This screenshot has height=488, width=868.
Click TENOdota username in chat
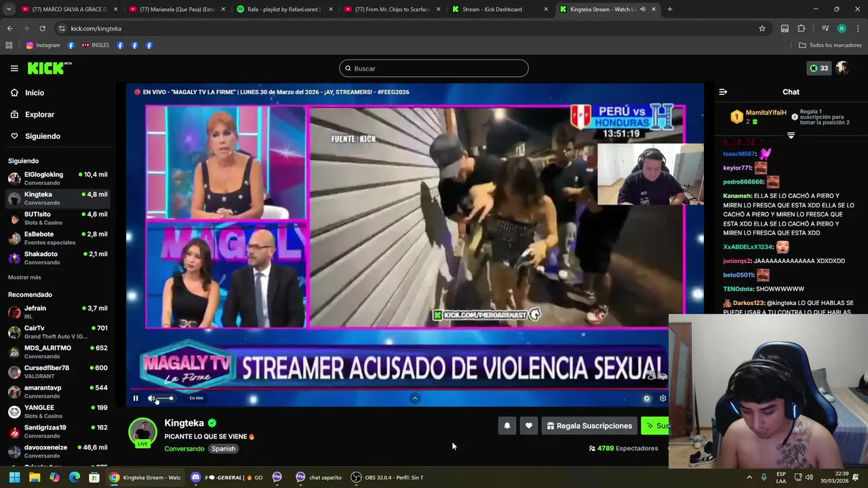point(738,289)
